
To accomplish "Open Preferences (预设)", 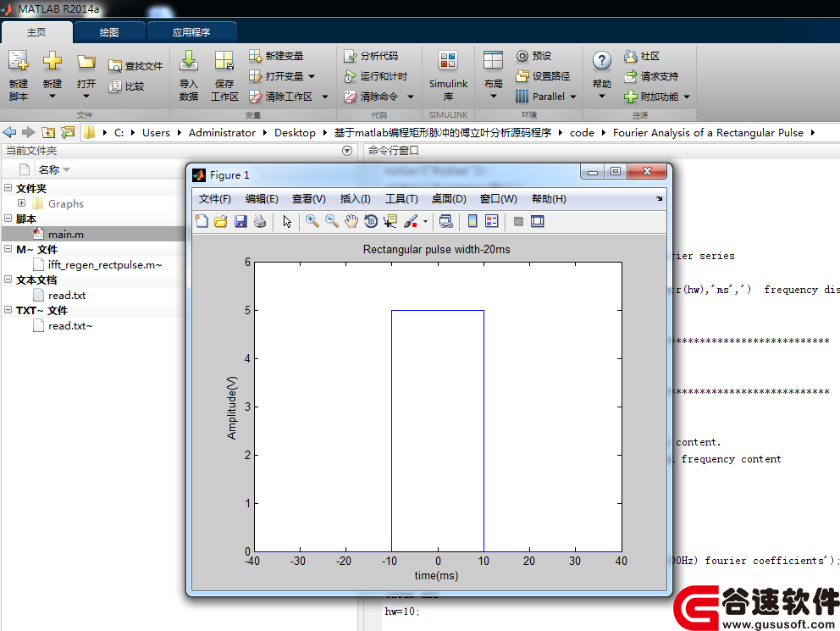I will pos(533,56).
